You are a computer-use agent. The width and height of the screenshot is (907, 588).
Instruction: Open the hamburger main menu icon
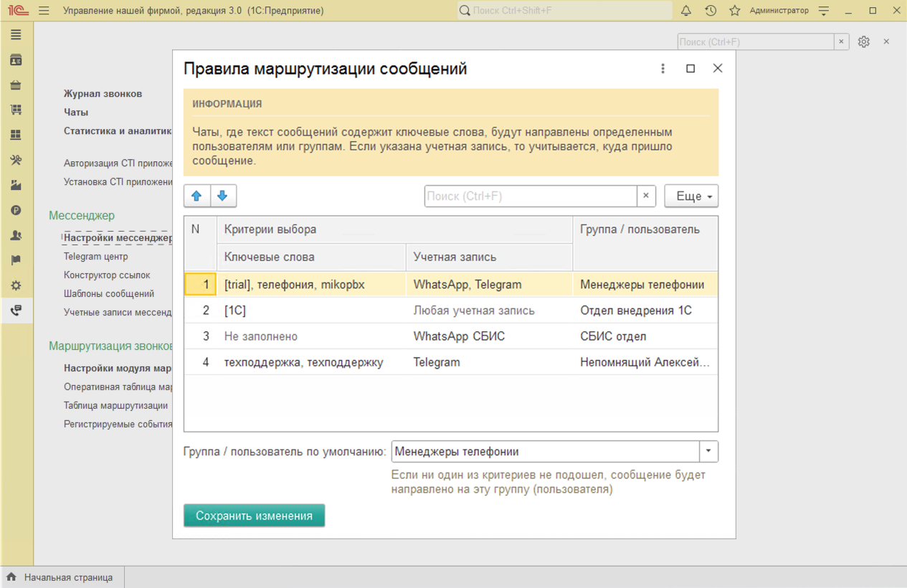[44, 11]
